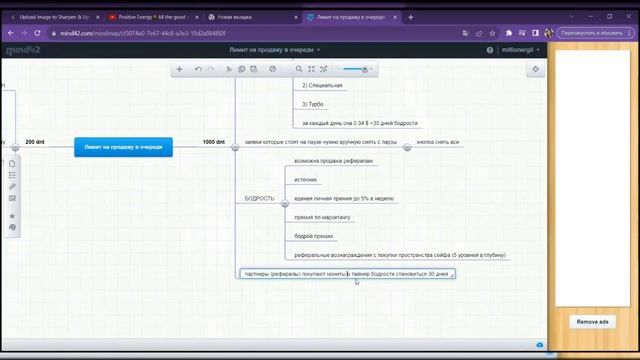Go back in the browser

point(11,33)
